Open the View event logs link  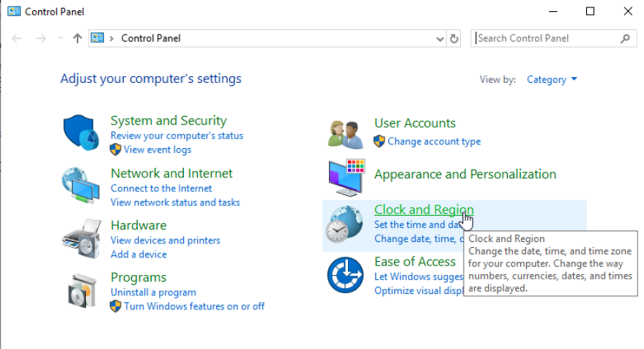coord(157,150)
